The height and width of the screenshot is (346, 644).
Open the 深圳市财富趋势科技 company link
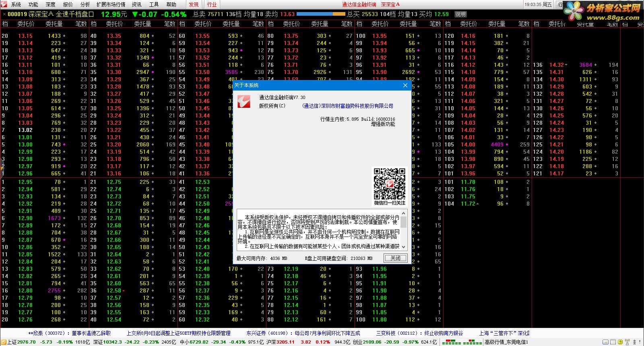pos(348,106)
